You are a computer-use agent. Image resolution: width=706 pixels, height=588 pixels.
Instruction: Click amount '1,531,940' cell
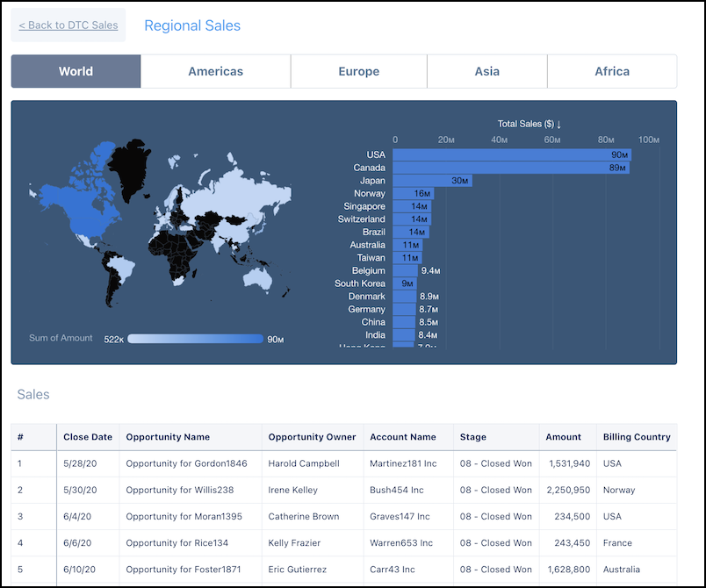pyautogui.click(x=569, y=463)
